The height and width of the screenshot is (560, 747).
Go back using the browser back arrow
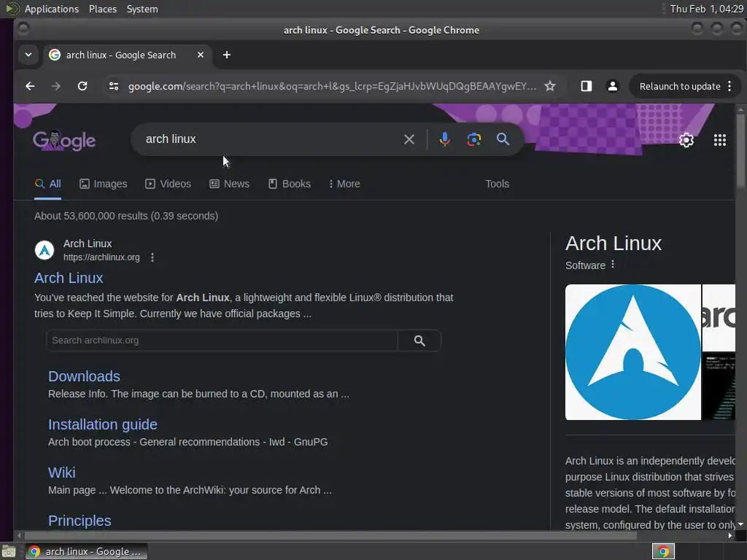[30, 86]
